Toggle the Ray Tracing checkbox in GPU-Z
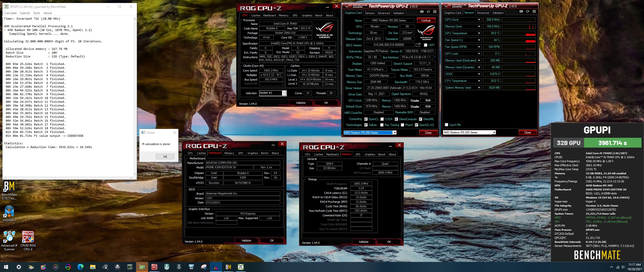644x272 pixels. point(382,125)
